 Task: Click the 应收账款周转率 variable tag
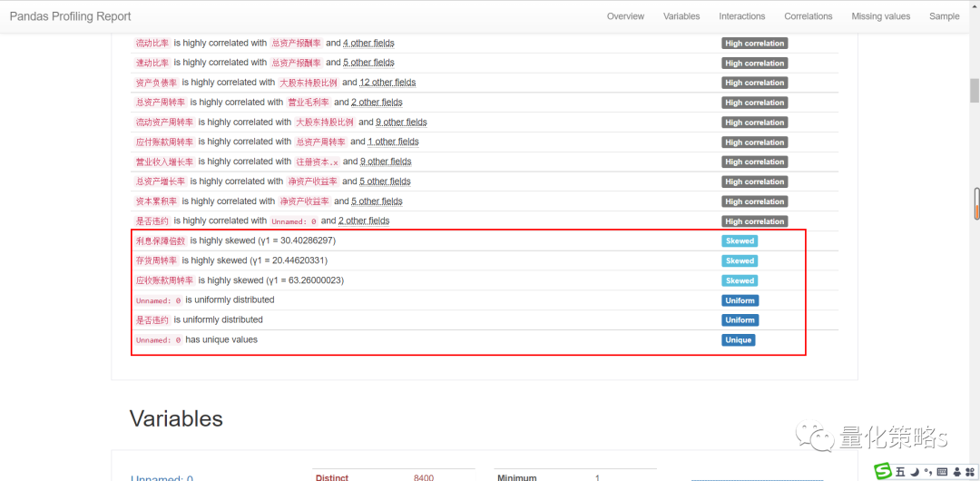[164, 280]
